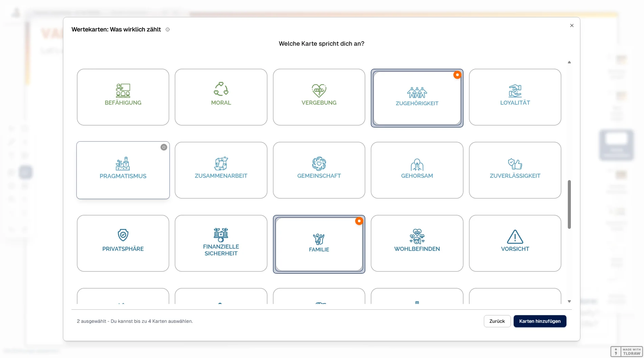The width and height of the screenshot is (644, 358).
Task: Click the vertical scrollbar thumb
Action: coord(569,204)
